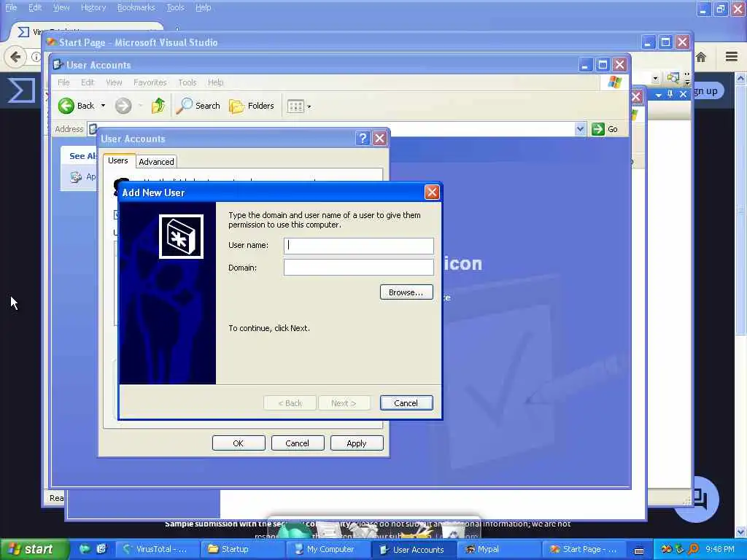The width and height of the screenshot is (747, 560).
Task: Open the Visual Studio panel dropdown arrow
Action: (x=659, y=95)
